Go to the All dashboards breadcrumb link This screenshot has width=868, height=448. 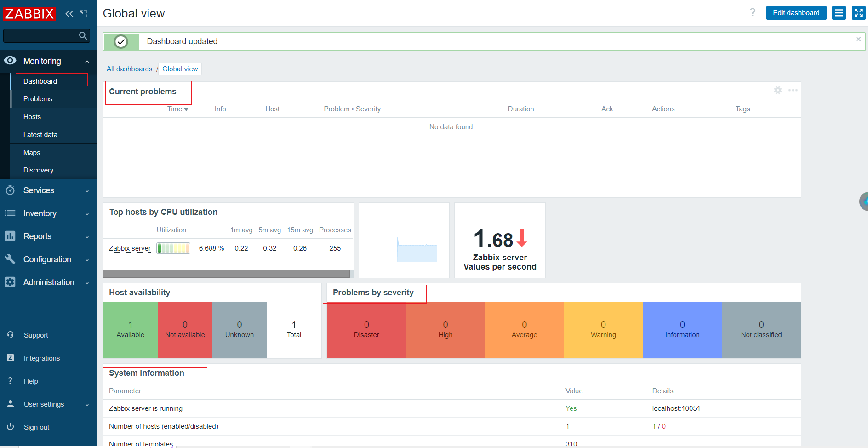tap(129, 69)
